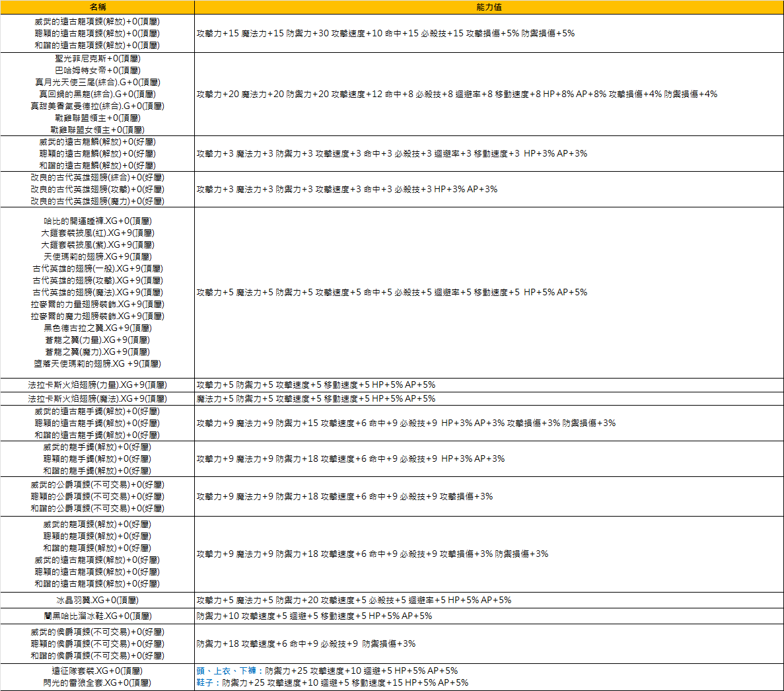Click the 大鎧套裝披風(紅).XG+9(頂層) entry

97,233
